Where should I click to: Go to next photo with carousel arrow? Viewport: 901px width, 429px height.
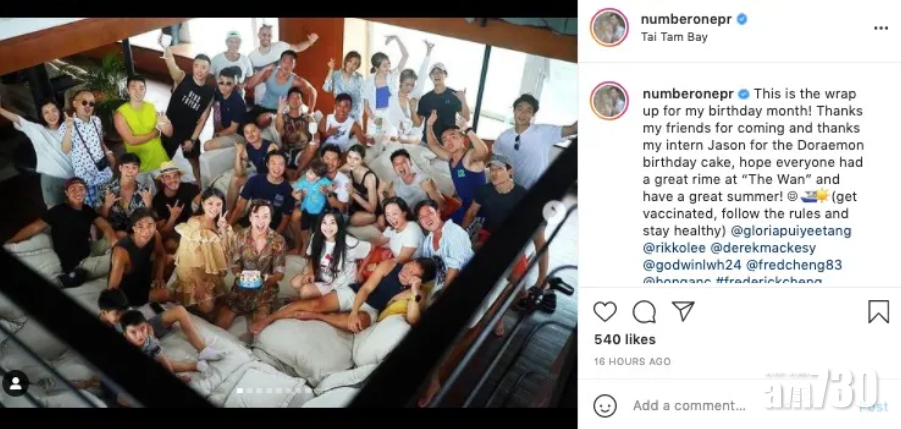point(555,212)
